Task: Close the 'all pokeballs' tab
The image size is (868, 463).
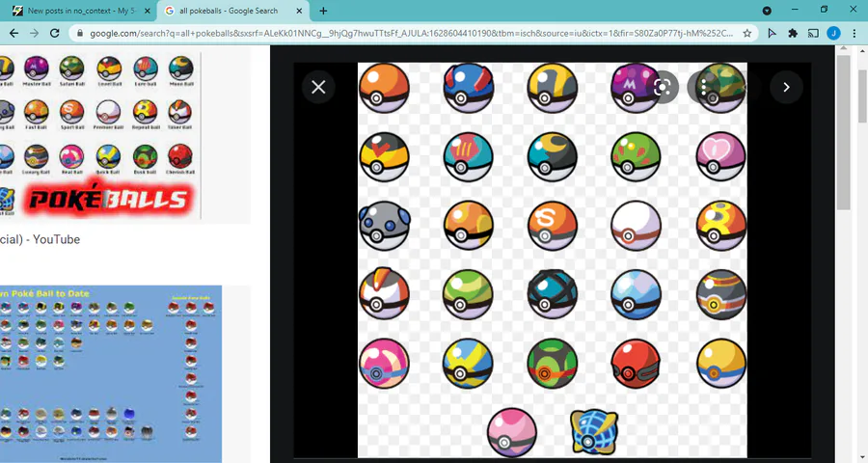Action: pos(300,11)
